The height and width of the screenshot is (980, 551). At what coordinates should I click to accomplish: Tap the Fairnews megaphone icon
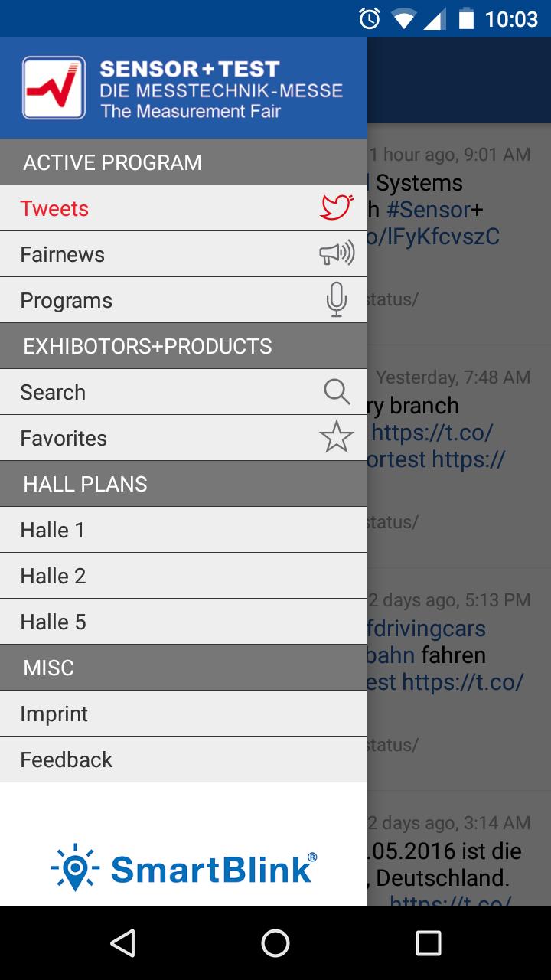pos(337,253)
